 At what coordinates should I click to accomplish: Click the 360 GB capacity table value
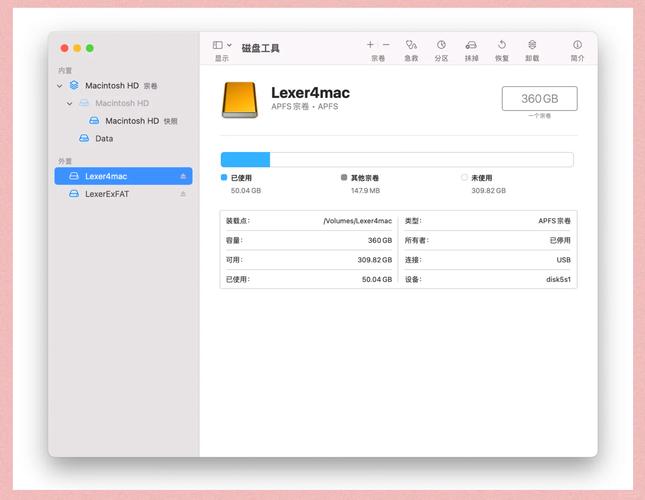pyautogui.click(x=380, y=240)
